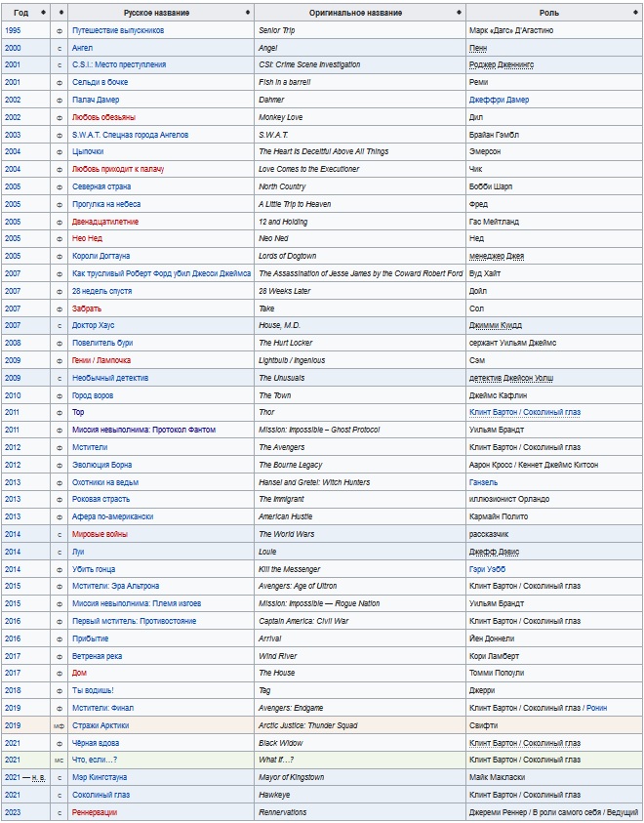644x823 pixels.
Task: Open red link Любовь обезьяны
Action: [103, 117]
